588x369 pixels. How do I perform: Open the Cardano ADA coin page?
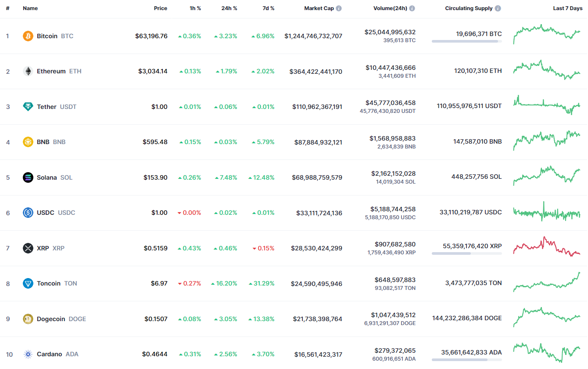pyautogui.click(x=49, y=354)
